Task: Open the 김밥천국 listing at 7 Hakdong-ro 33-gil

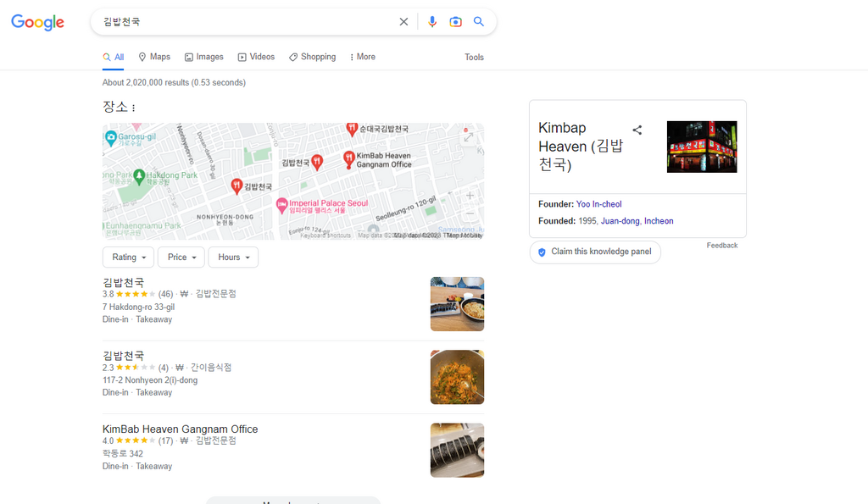Action: 123,282
